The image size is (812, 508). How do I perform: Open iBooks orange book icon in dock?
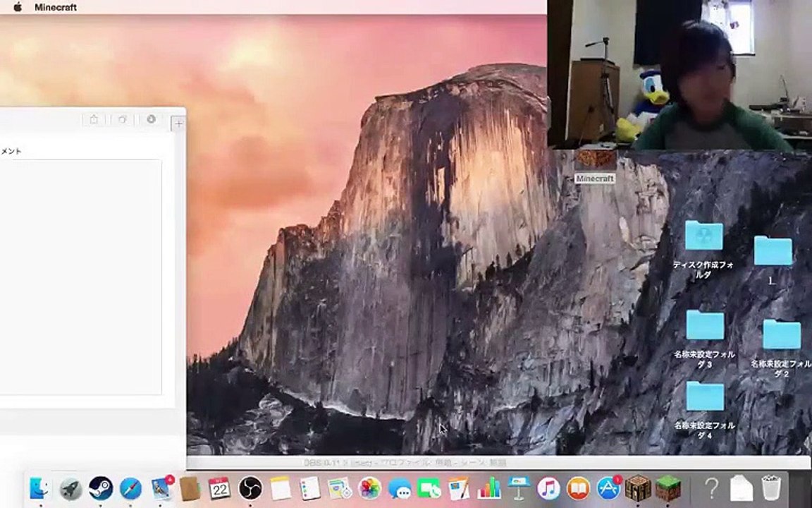click(578, 488)
